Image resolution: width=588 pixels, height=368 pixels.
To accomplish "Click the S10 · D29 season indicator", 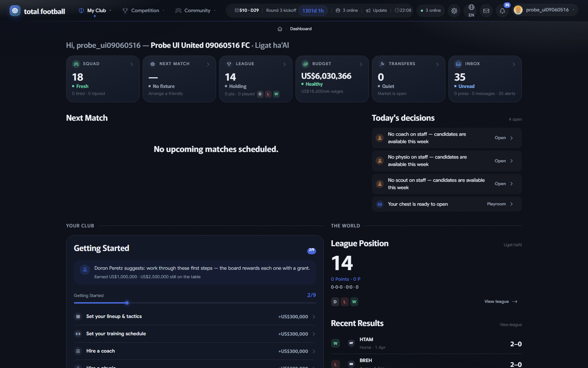I will pyautogui.click(x=247, y=10).
